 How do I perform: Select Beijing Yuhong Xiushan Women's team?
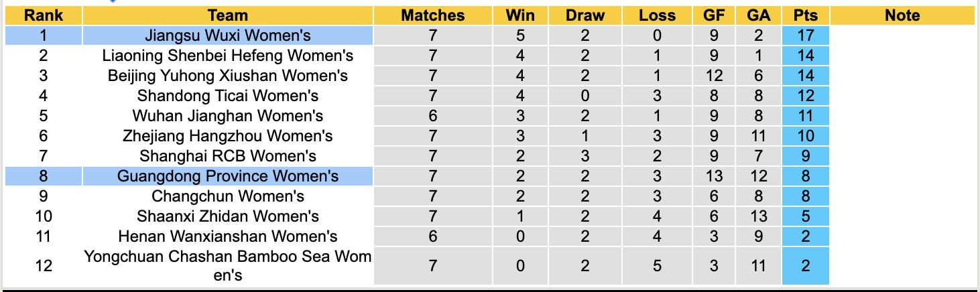click(228, 76)
